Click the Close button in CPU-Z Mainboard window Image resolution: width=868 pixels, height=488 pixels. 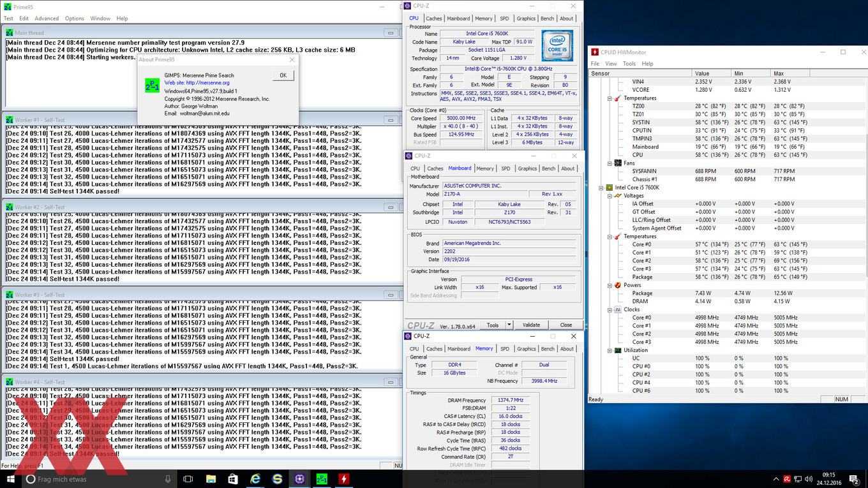(566, 325)
